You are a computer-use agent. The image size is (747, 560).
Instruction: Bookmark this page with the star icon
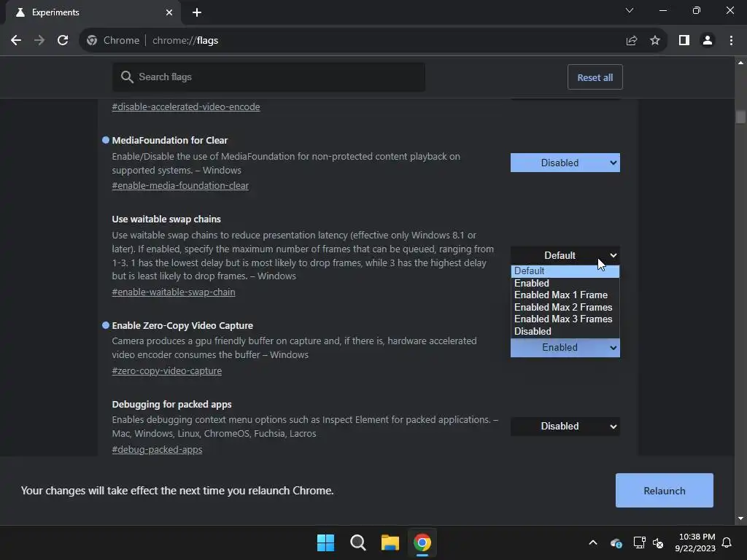pos(655,41)
